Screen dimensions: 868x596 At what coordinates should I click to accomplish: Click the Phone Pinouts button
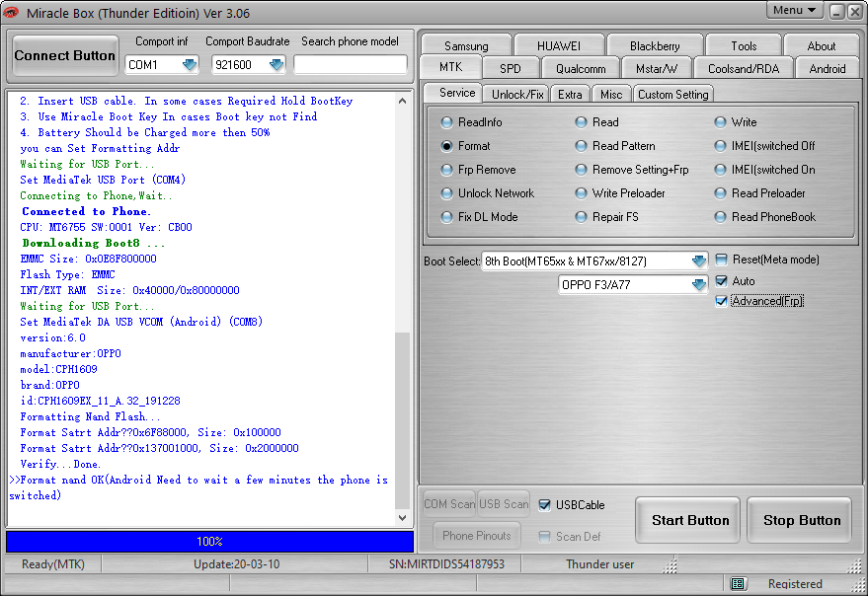(x=477, y=535)
